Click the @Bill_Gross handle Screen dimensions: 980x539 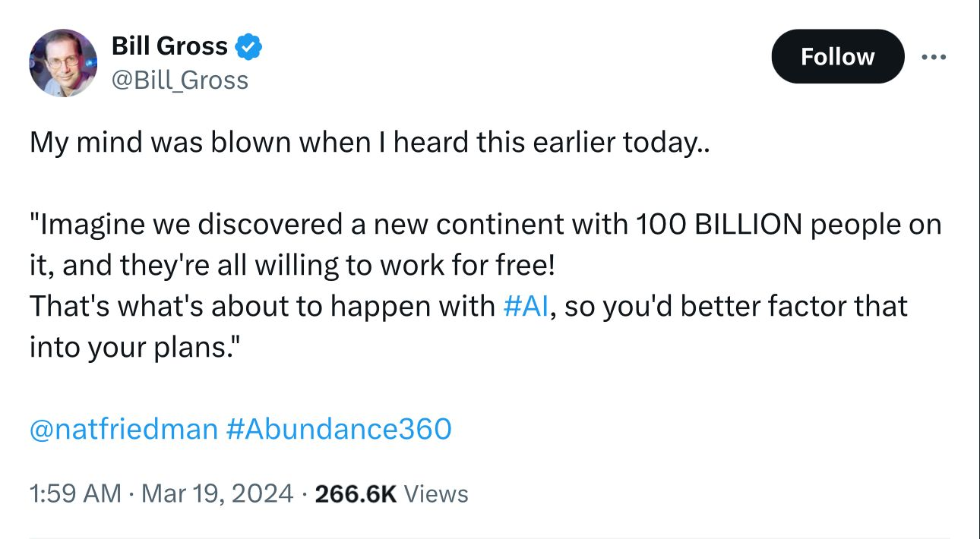pos(180,80)
